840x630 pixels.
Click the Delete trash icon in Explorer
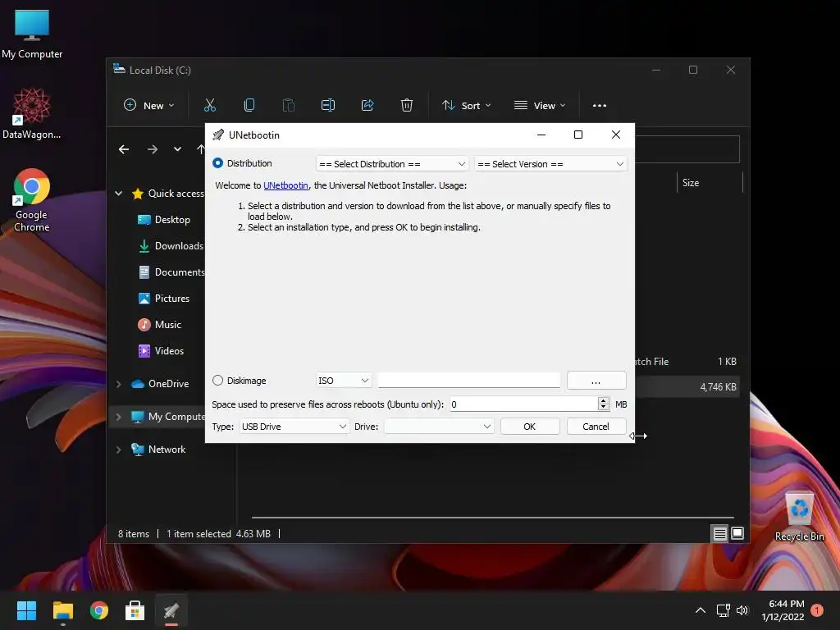pos(407,106)
